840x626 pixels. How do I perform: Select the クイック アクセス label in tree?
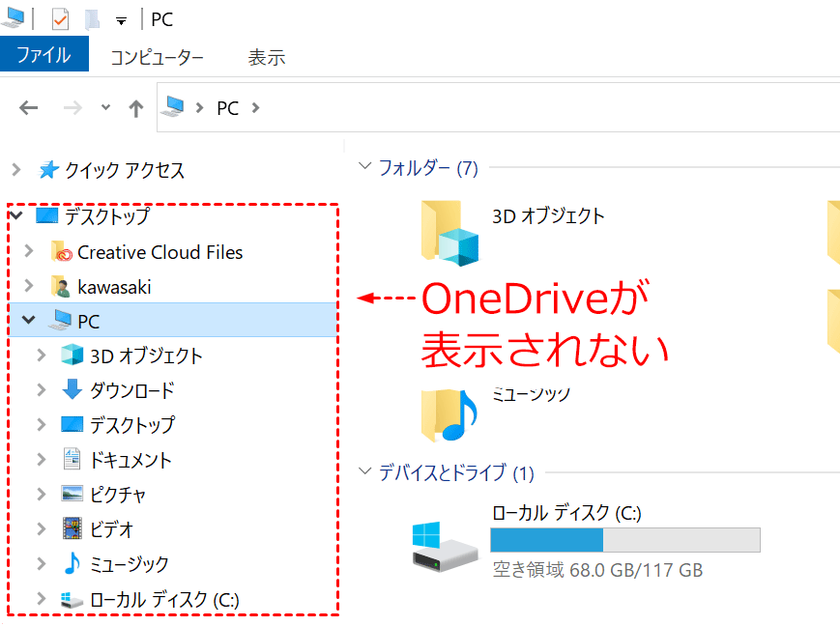click(125, 170)
